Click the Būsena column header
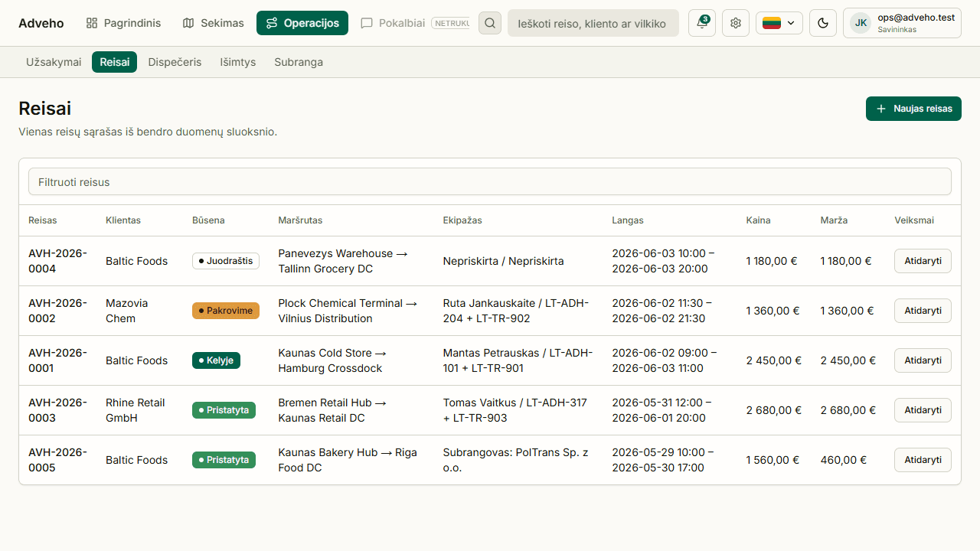This screenshot has width=980, height=551. coord(208,220)
